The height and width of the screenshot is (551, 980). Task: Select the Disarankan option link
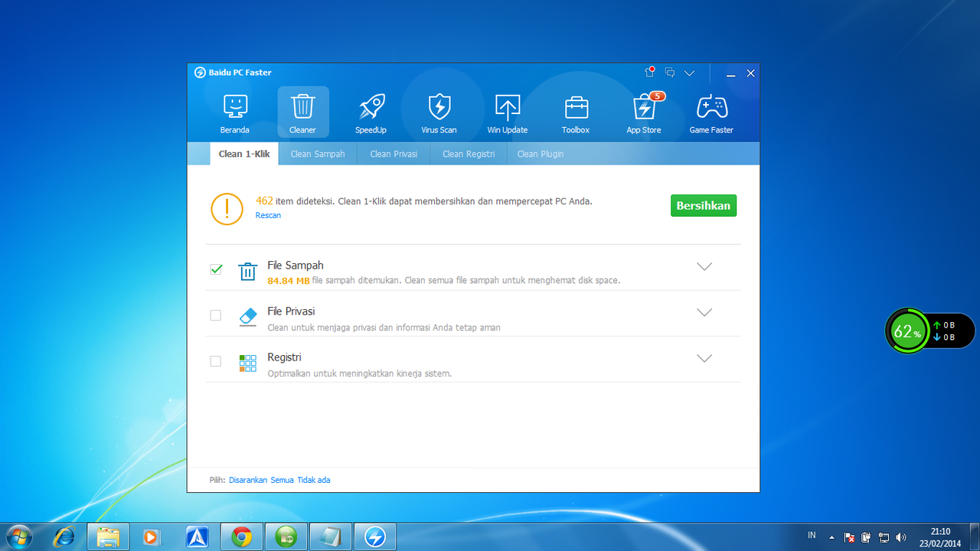point(248,480)
